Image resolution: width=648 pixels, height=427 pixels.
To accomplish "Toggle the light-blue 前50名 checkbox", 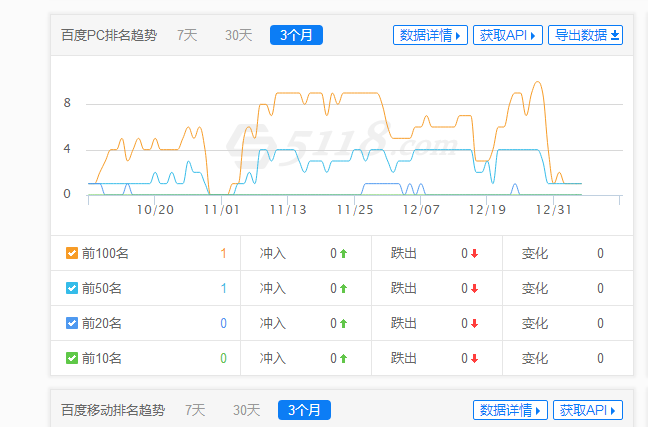I will point(72,288).
